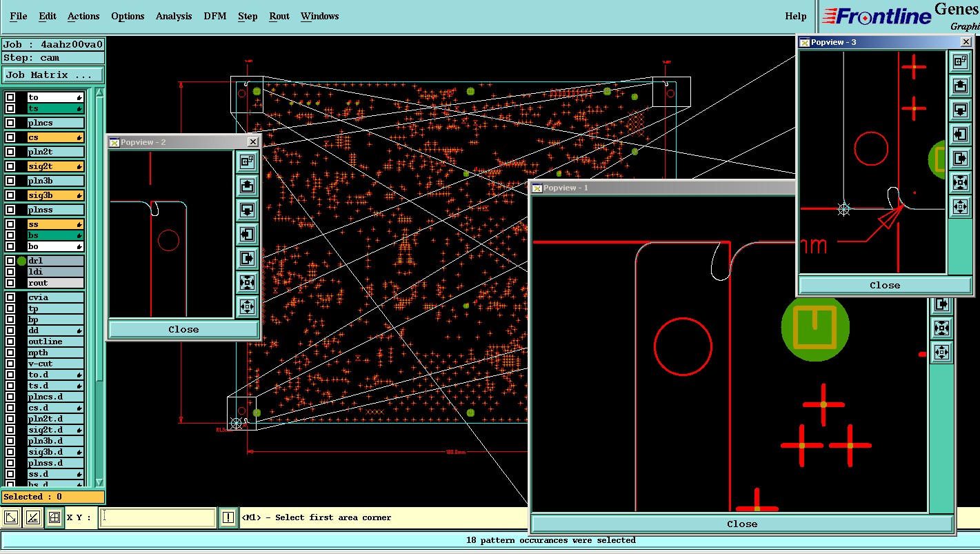Zoom in using Popview - 3 inward arrows icon
This screenshot has height=554, width=980.
960,183
